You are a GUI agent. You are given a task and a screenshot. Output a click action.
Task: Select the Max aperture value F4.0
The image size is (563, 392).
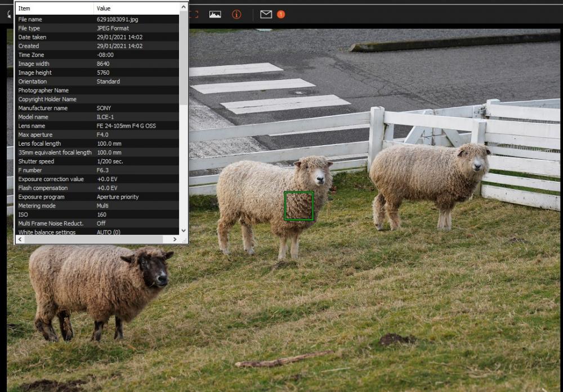pos(102,135)
